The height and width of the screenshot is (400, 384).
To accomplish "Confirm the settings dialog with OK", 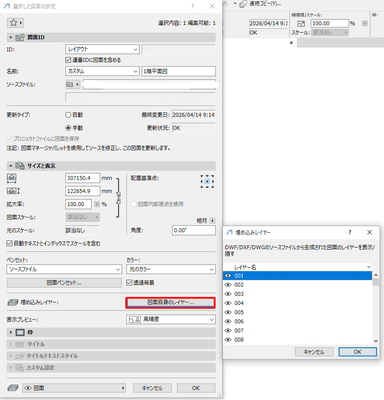I will pos(196,388).
